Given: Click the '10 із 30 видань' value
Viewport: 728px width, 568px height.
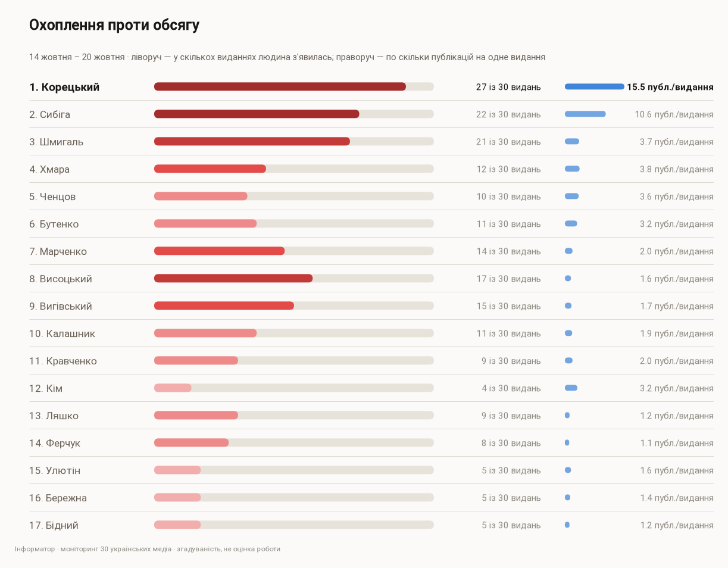Looking at the screenshot, I should point(508,196).
